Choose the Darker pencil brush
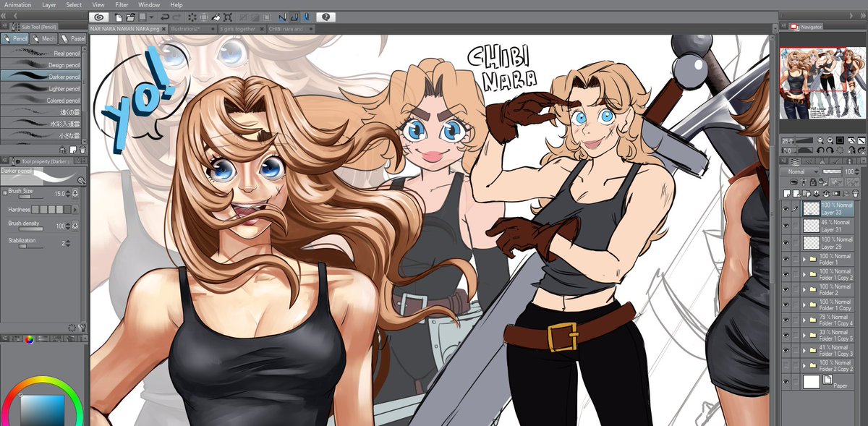The height and width of the screenshot is (426, 868). click(x=41, y=76)
